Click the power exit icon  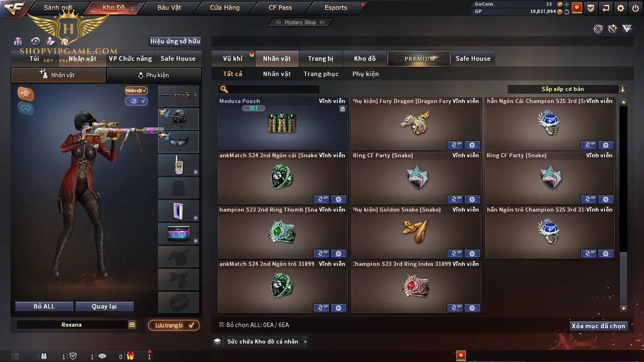[x=636, y=8]
